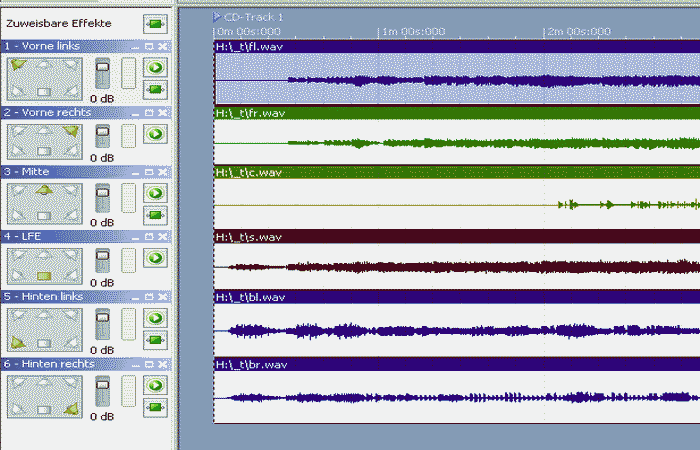700x450 pixels.
Task: Open effects button on track 1 Vorne links
Action: [155, 89]
